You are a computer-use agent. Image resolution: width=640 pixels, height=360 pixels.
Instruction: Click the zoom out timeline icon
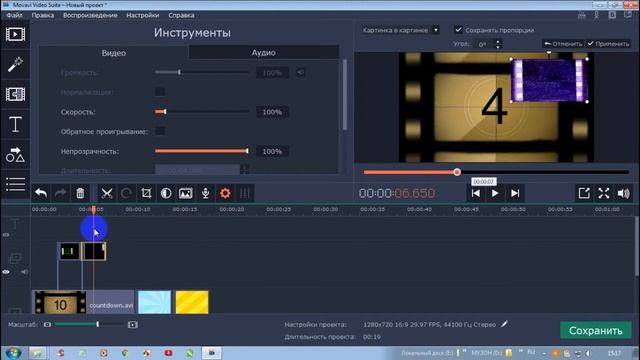(x=47, y=324)
